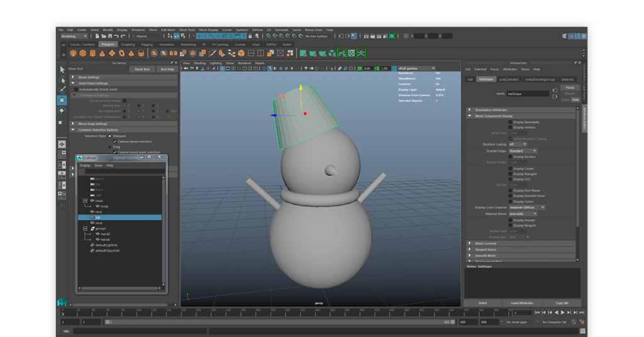Switch to the Sculpting shelf tab
The image size is (644, 337).
[128, 45]
